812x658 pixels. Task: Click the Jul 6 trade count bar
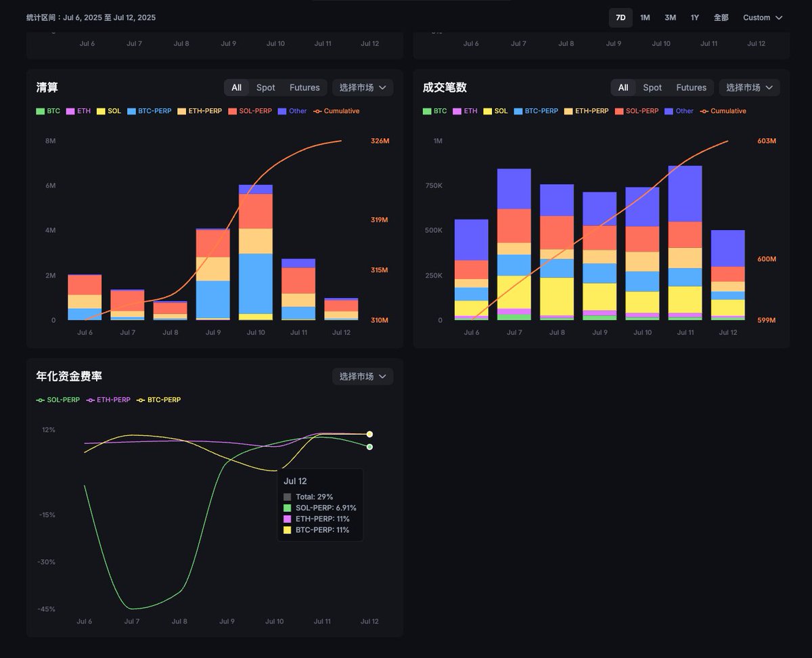tap(472, 269)
